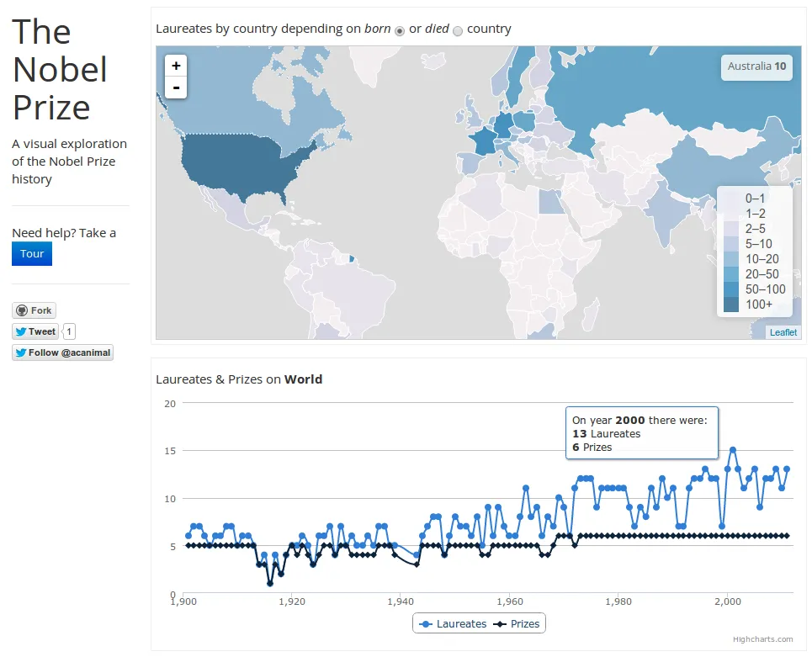
Task: Click the tweet count bubble
Action: point(69,331)
